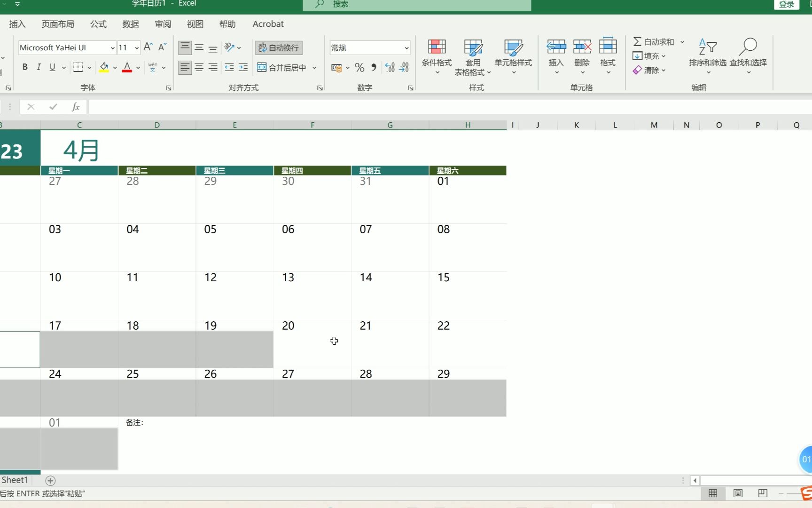Toggle middle vertical alignment
This screenshot has width=812, height=508.
199,48
